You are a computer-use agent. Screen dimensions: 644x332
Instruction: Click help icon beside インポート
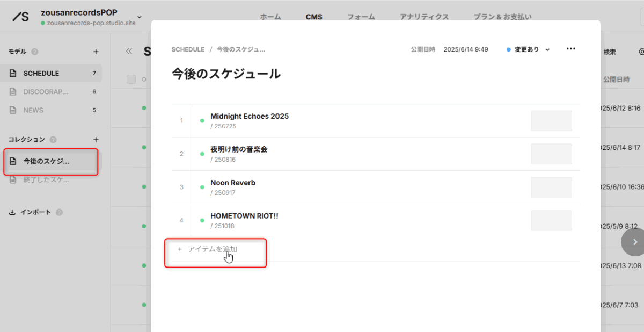tap(59, 212)
